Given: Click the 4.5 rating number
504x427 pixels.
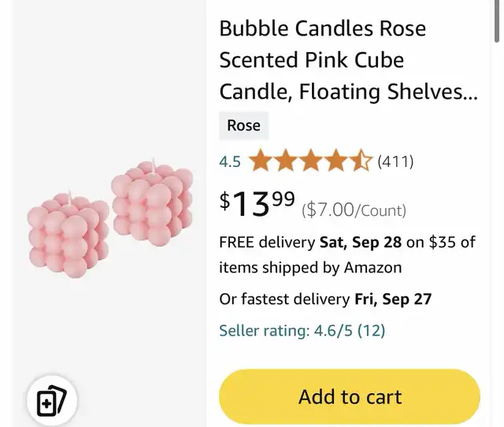Looking at the screenshot, I should [x=230, y=162].
